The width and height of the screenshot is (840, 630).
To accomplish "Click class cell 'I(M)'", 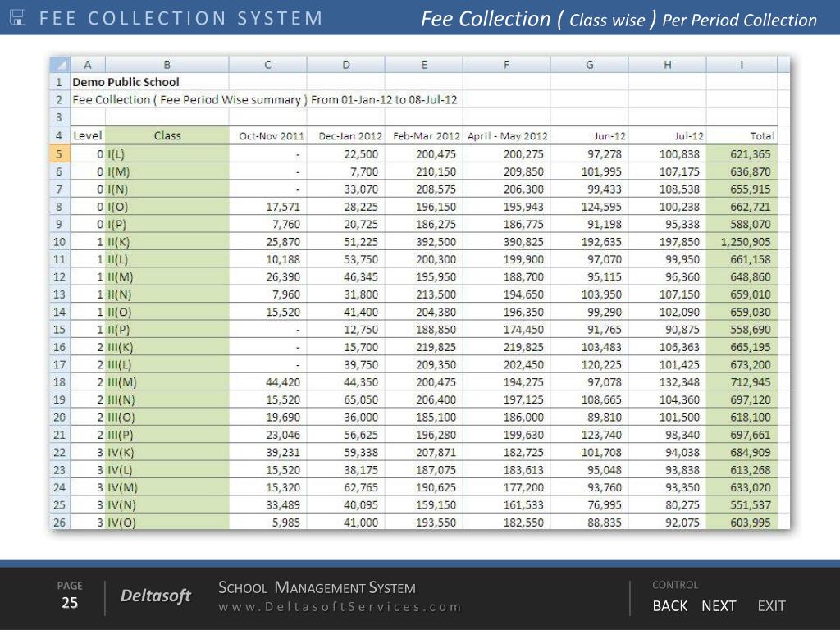I will (x=167, y=172).
